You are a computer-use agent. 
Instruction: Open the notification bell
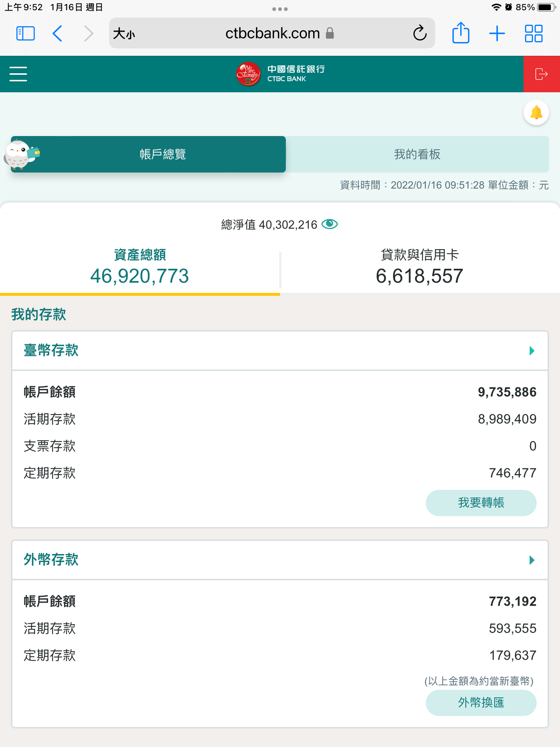536,113
